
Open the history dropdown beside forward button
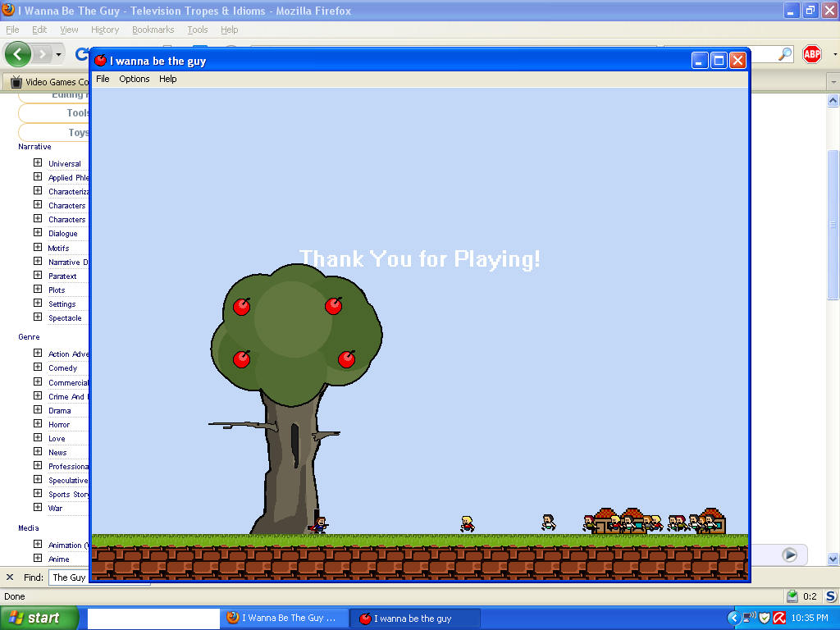pos(58,54)
